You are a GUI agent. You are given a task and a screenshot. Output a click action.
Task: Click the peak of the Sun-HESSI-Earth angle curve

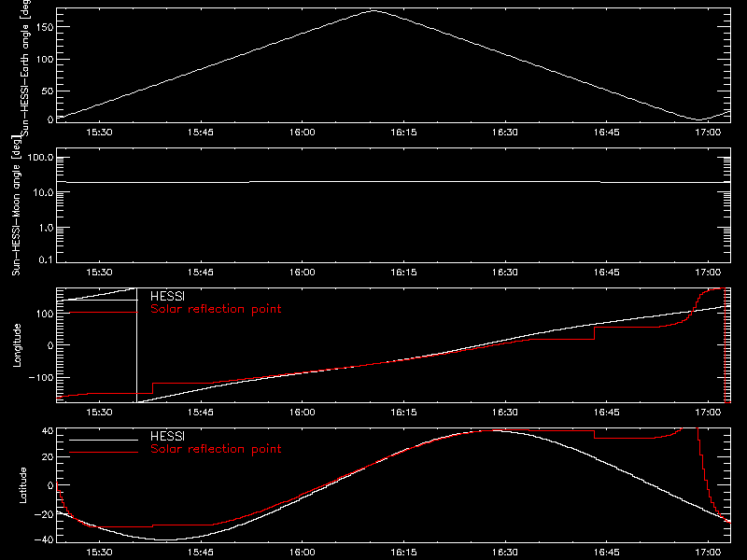(374, 10)
